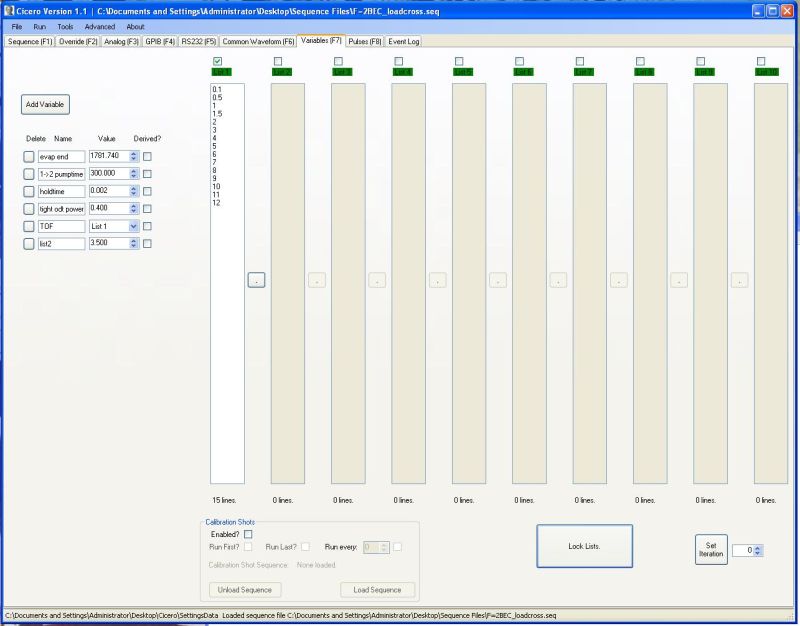Enable the List 5 checkbox

[459, 61]
